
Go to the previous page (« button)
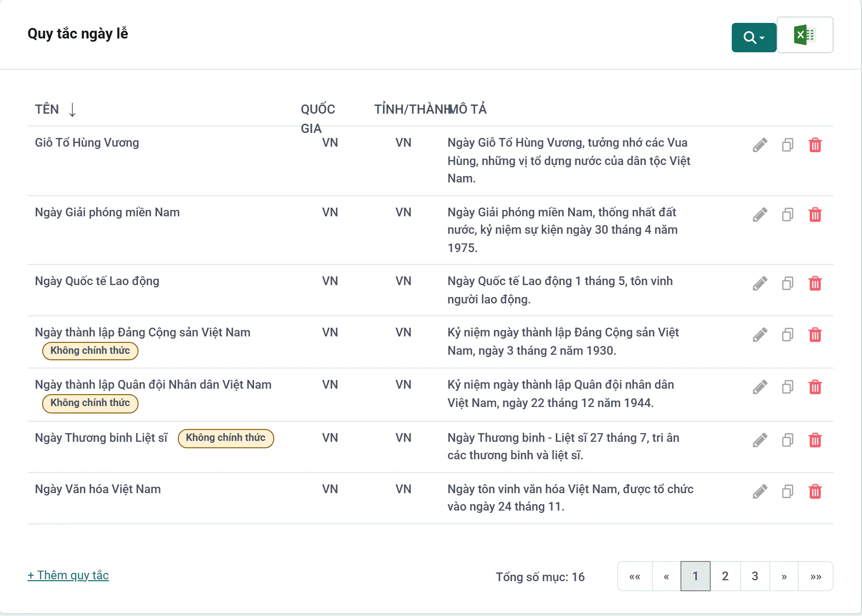coord(666,576)
